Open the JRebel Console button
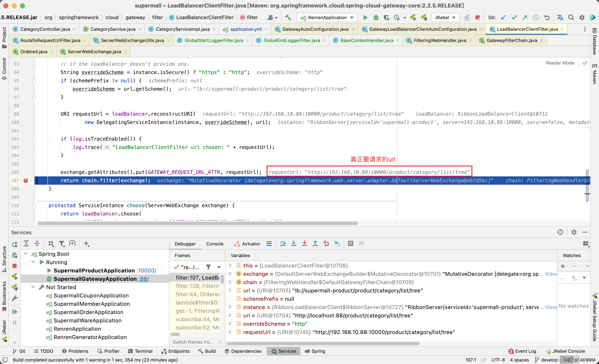 [566, 351]
